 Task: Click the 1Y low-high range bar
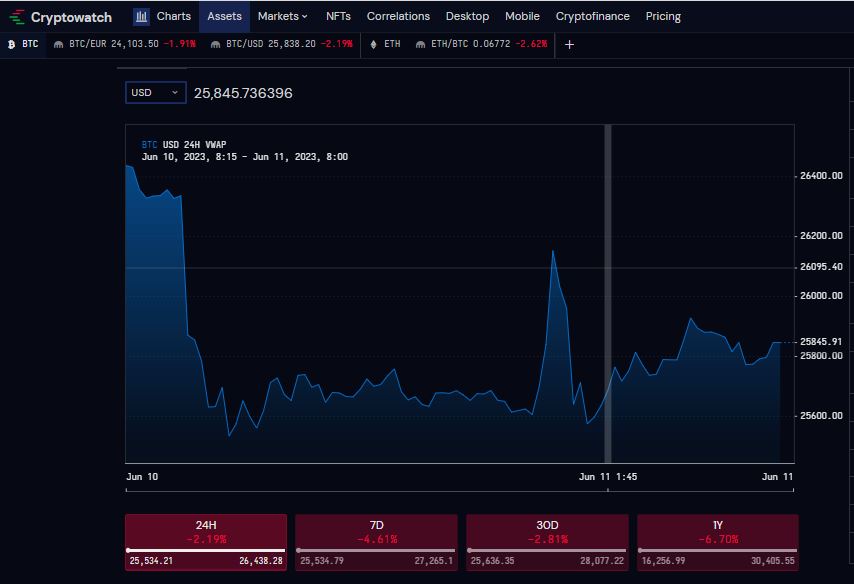click(718, 550)
